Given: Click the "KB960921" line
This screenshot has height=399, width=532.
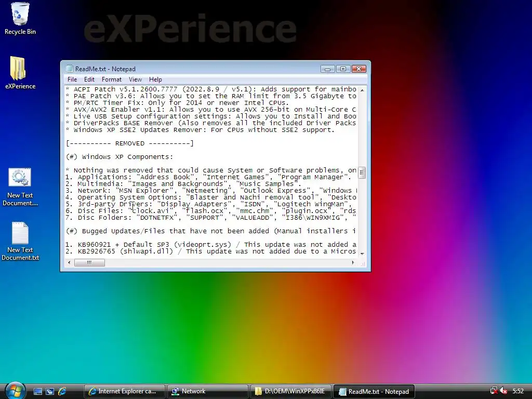Looking at the screenshot, I should [x=211, y=245].
